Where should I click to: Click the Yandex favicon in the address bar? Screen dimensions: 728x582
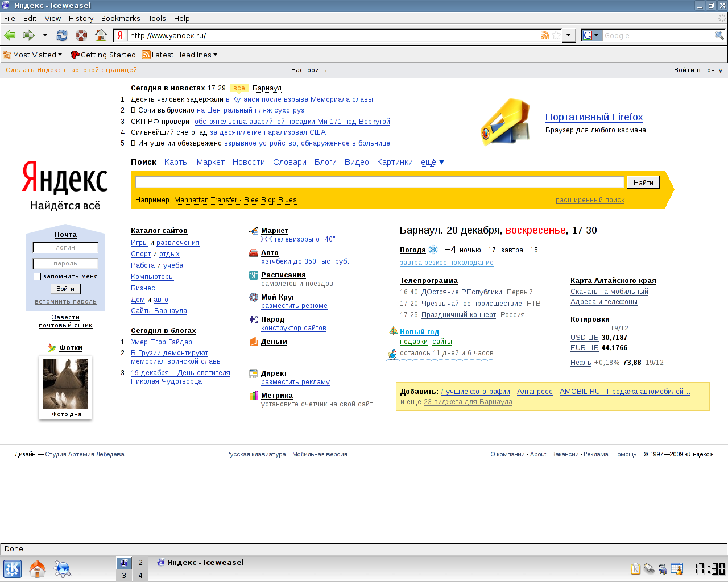pyautogui.click(x=119, y=35)
